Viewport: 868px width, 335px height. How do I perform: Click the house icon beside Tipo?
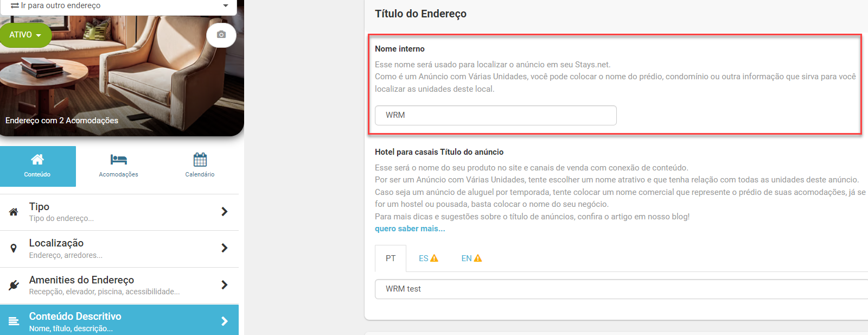tap(14, 212)
